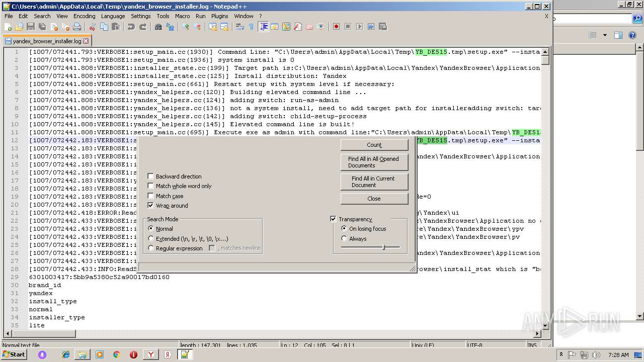
Task: Close the yandex_browser_installer.log tab
Action: pyautogui.click(x=86, y=41)
